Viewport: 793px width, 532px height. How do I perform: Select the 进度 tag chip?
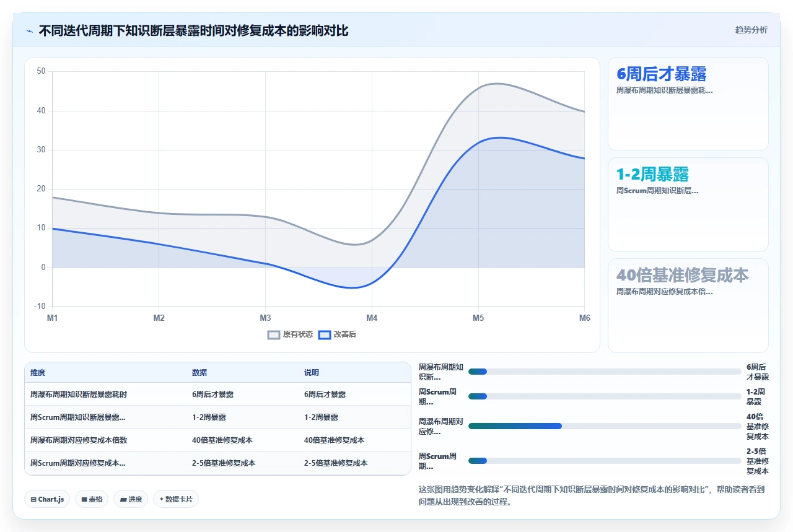pyautogui.click(x=131, y=499)
